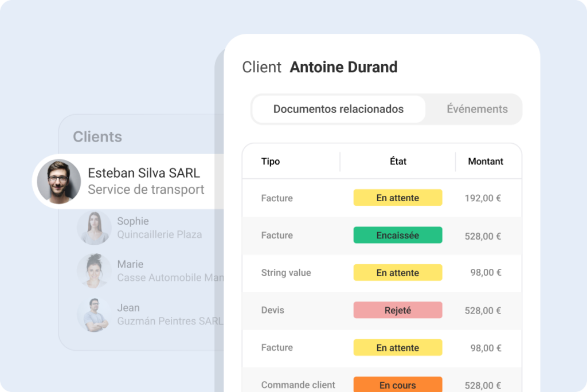This screenshot has height=392, width=587.
Task: Click Jean's avatar picture
Action: (94, 315)
